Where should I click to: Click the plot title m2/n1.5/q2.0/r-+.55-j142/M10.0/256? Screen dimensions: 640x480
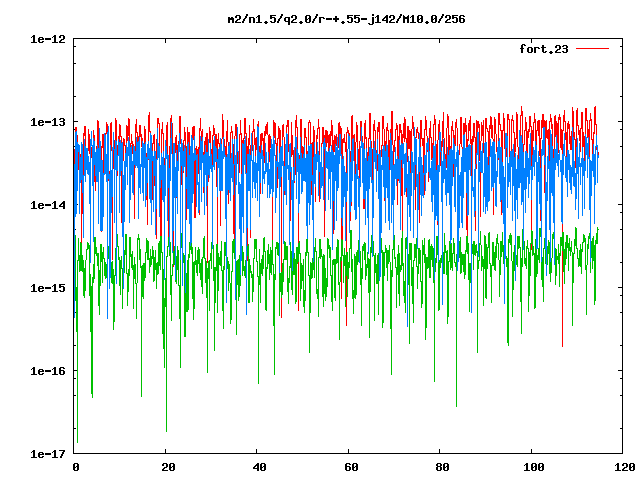click(x=346, y=19)
